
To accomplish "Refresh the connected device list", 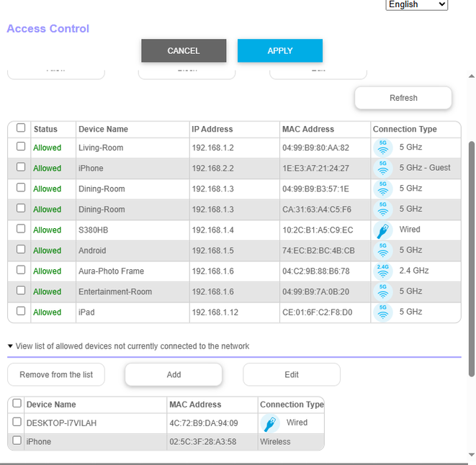I will [403, 98].
